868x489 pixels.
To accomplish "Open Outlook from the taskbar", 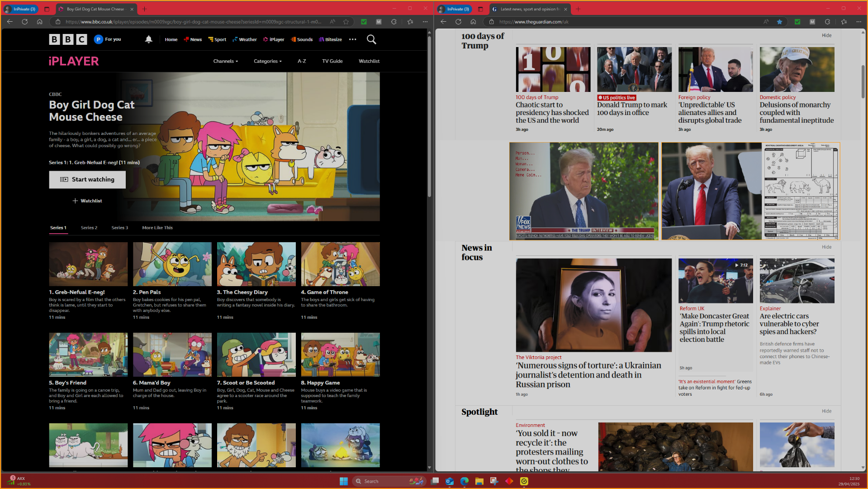I will pos(450,481).
